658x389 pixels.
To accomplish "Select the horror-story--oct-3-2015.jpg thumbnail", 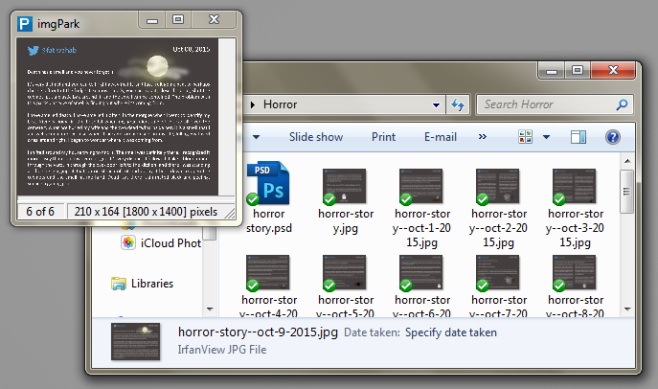I will 574,187.
